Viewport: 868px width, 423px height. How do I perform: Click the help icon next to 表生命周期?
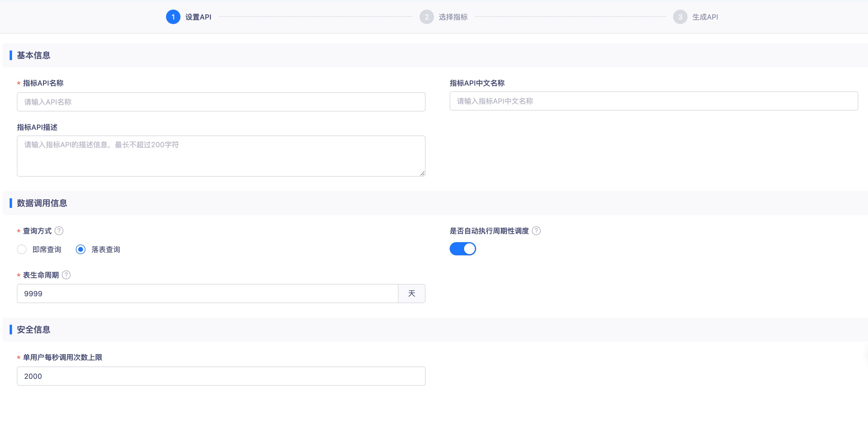[66, 275]
